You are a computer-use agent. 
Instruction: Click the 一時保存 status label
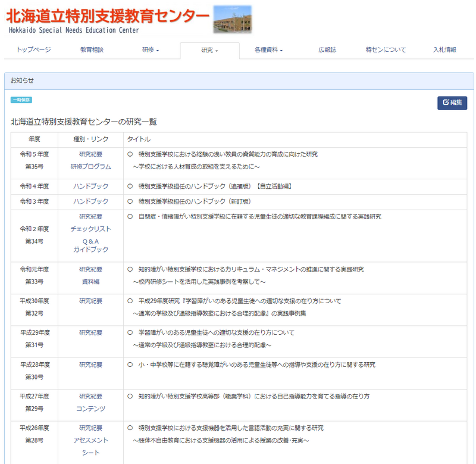pyautogui.click(x=21, y=100)
